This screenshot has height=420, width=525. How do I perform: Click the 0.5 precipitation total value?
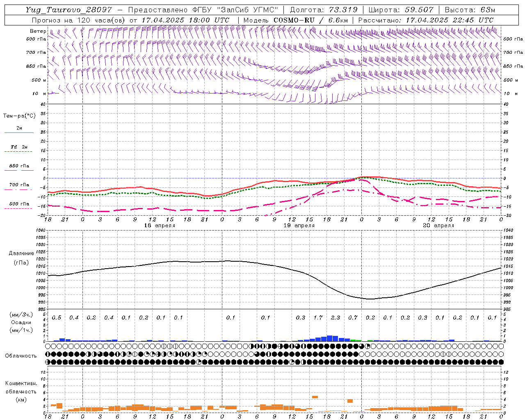click(57, 317)
